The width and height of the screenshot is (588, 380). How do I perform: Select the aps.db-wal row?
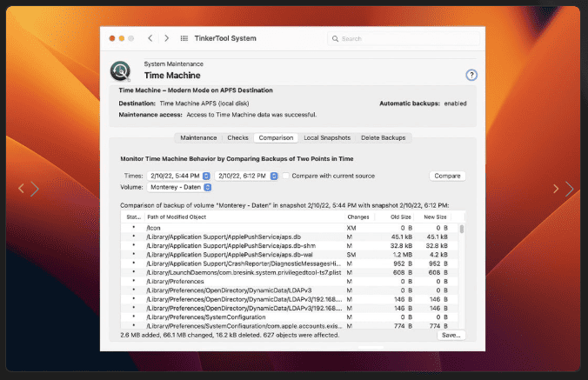tap(290, 255)
